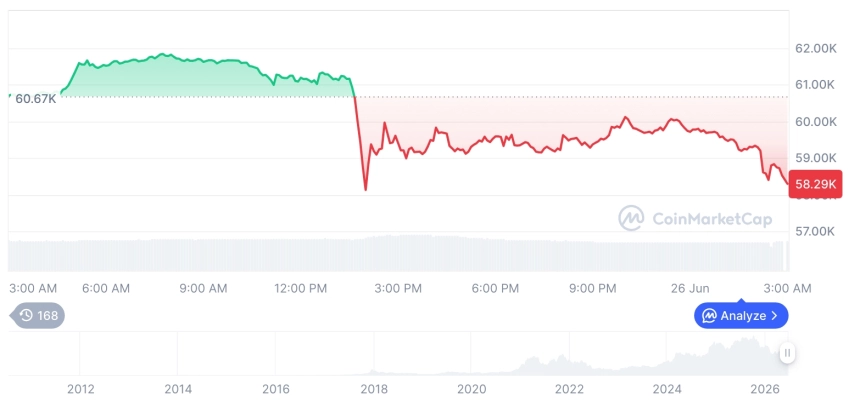Image resolution: width=860 pixels, height=401 pixels.
Task: Click the CoinMarketCap logo icon in Analyze button
Action: coord(710,316)
